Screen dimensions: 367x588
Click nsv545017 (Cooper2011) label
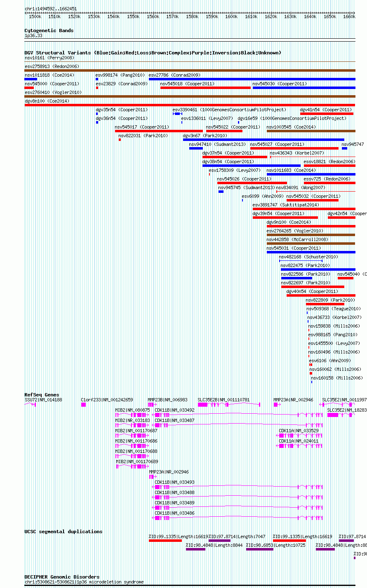tap(142, 127)
